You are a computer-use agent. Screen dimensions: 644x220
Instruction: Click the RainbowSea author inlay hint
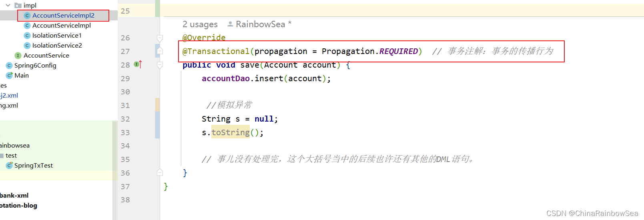[260, 24]
